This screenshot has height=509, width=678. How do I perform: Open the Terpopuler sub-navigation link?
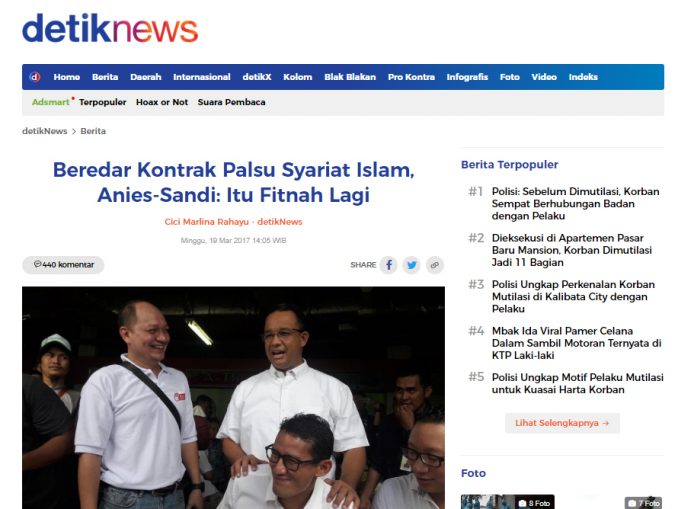pos(102,102)
